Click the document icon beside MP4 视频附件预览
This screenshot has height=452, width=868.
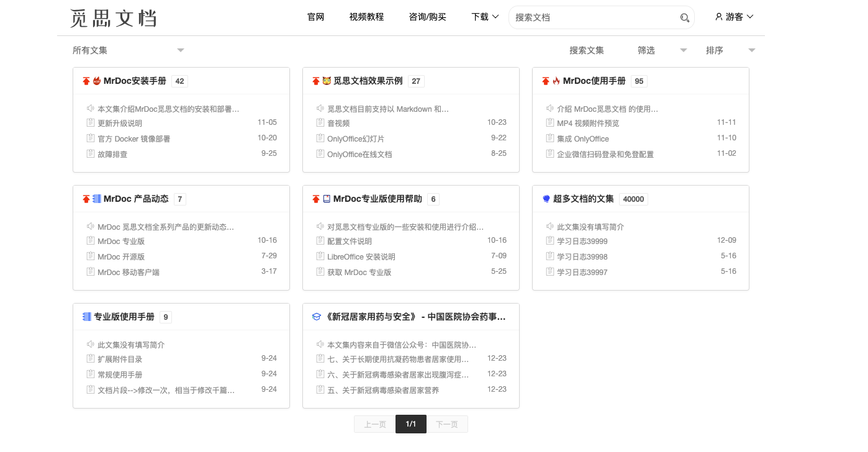550,122
